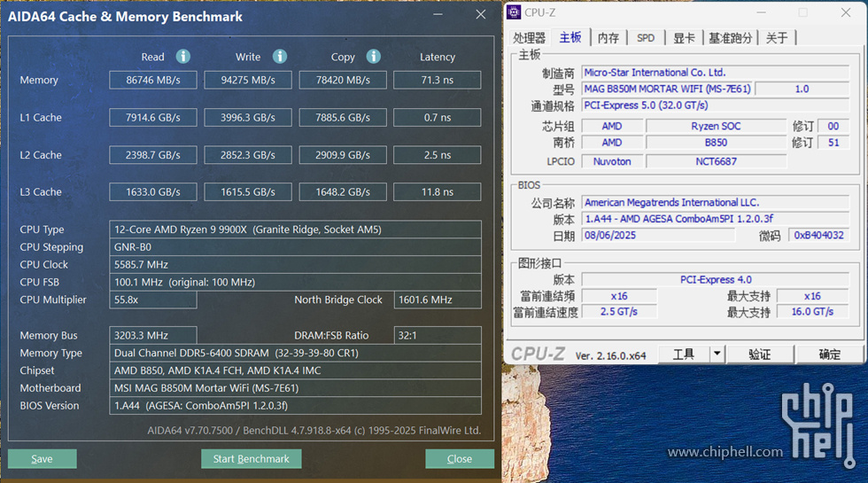
Task: Click the DRAM:FSB Ratio value 32:1
Action: pos(438,335)
